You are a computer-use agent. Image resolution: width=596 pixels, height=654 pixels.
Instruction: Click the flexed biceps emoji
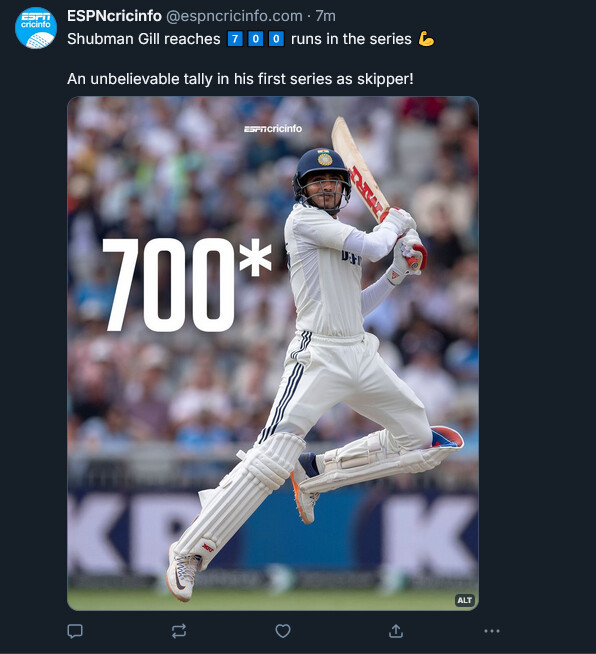[x=426, y=39]
